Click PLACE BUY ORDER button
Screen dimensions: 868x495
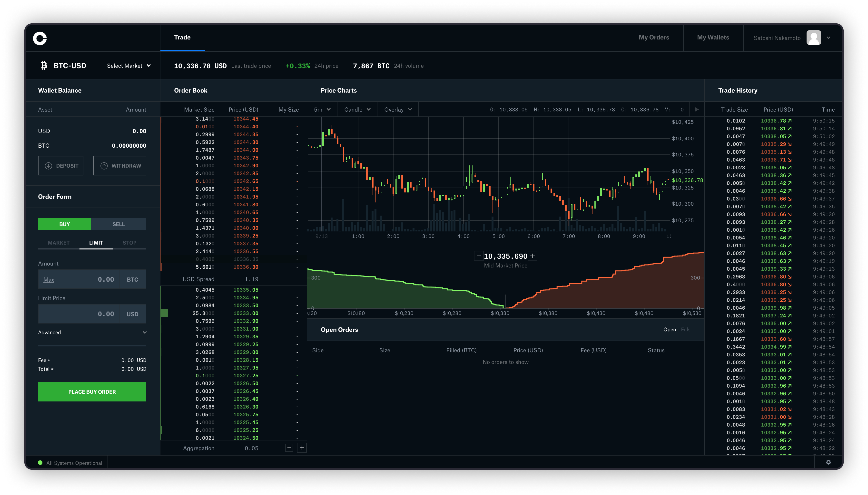(92, 391)
